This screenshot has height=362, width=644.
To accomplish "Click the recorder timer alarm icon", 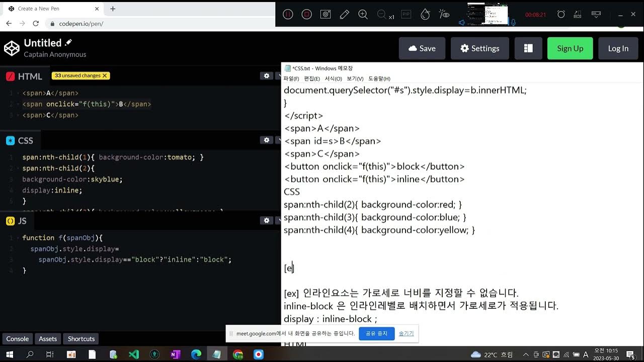I will pyautogui.click(x=561, y=15).
